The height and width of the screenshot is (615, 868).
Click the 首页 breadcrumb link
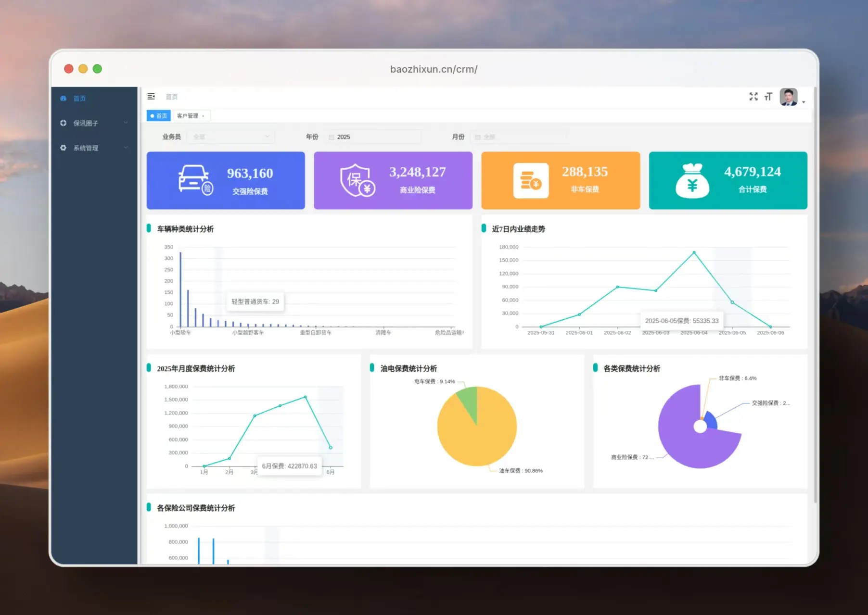172,97
